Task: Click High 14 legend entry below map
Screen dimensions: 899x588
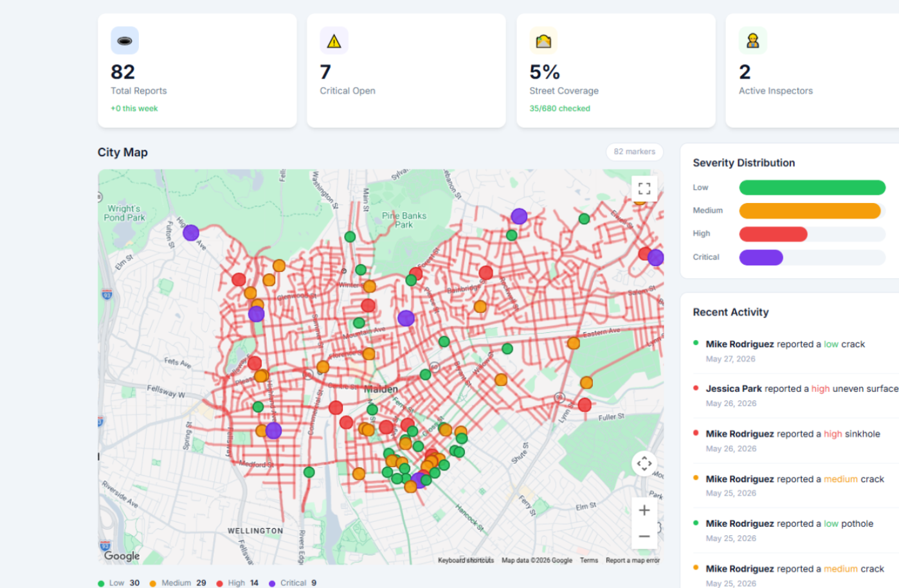Action: [x=237, y=583]
